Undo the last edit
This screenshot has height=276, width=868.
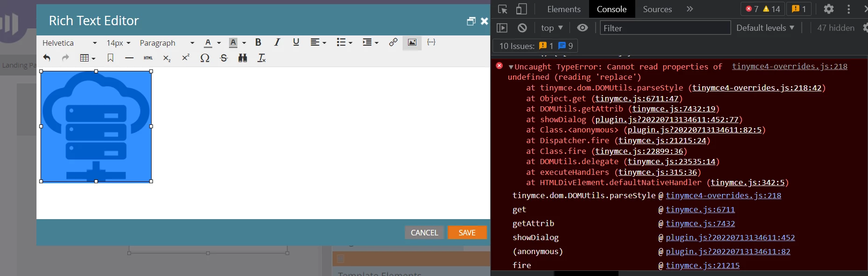pos(47,58)
